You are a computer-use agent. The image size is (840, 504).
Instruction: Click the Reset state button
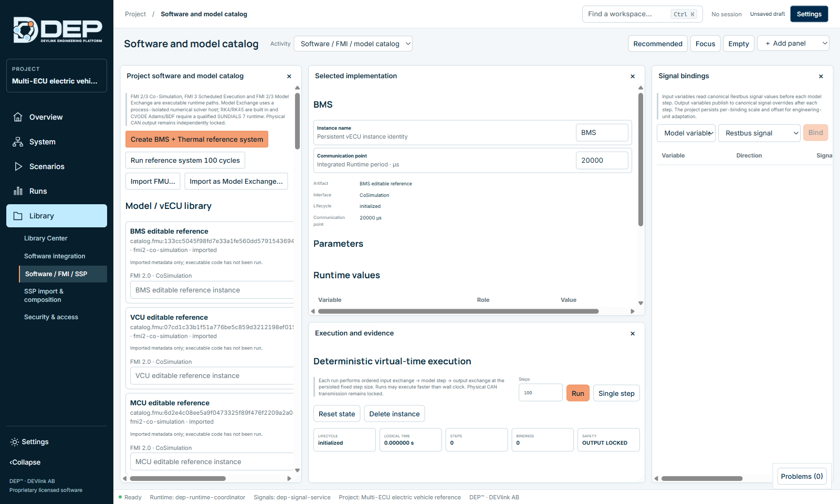click(337, 414)
